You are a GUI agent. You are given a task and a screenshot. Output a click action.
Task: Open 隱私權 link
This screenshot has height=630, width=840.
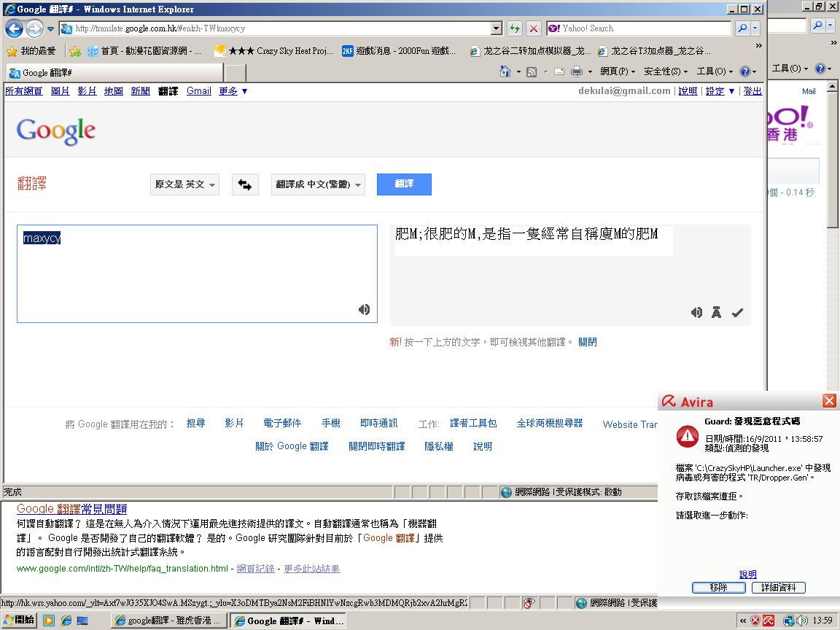(439, 446)
